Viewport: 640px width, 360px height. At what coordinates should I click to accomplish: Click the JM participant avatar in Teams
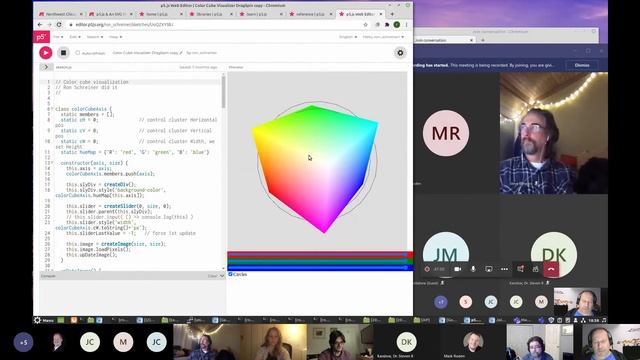pos(446,254)
